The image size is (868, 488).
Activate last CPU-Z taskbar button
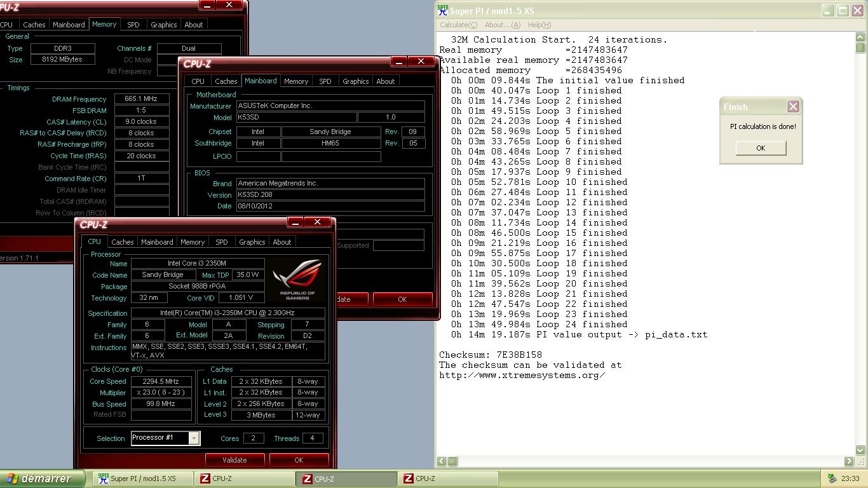tap(449, 478)
